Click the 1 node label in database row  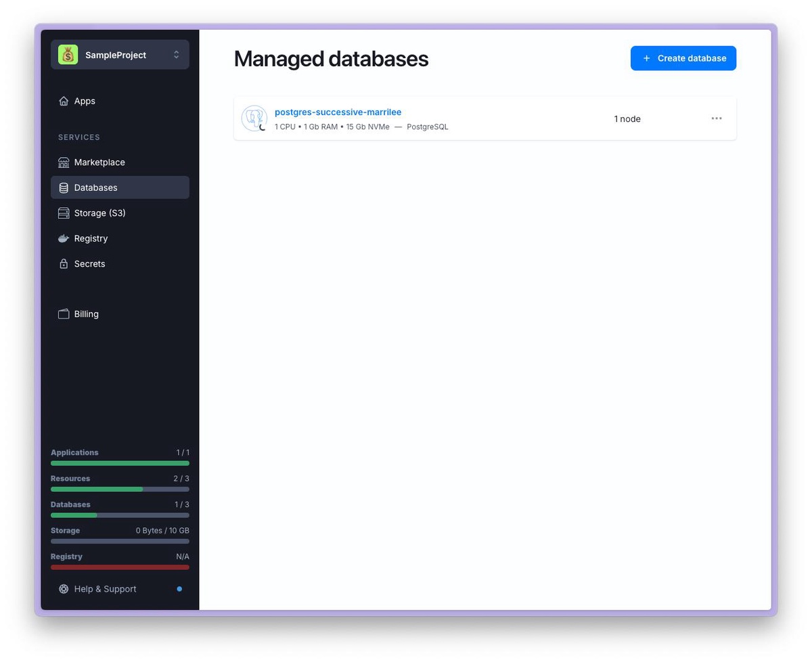(x=627, y=119)
